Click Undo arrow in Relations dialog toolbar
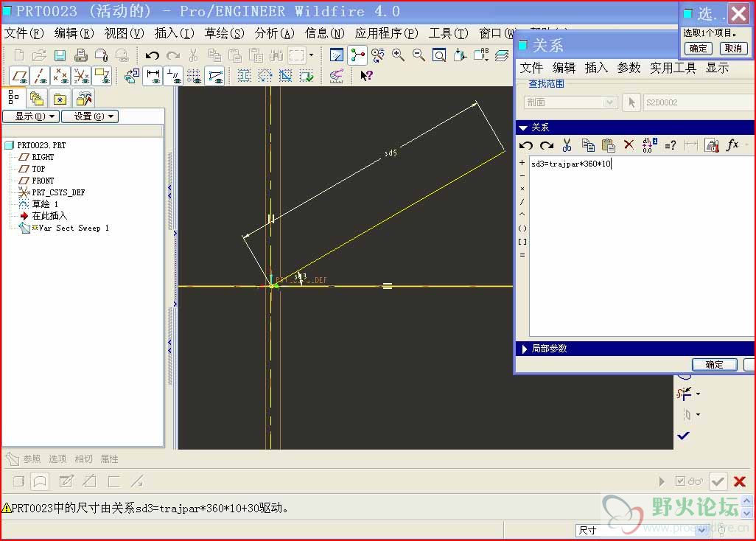The image size is (756, 541). 526,144
